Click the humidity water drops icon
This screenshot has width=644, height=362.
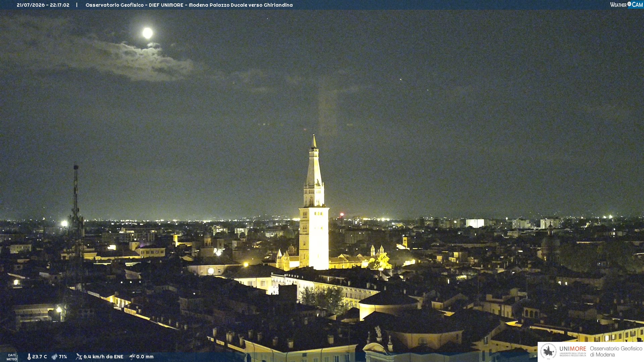click(x=54, y=357)
